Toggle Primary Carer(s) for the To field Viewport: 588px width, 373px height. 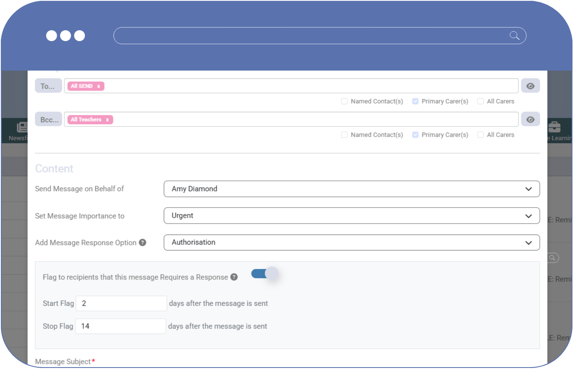pyautogui.click(x=415, y=101)
